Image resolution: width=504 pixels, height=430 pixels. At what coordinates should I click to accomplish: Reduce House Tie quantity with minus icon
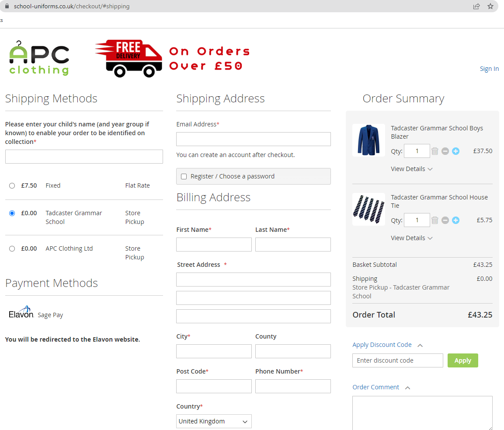click(445, 220)
